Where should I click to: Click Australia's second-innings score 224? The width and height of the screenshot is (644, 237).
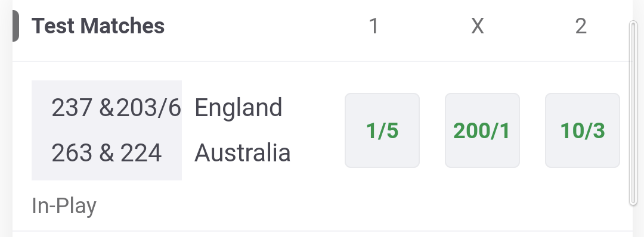pos(141,153)
